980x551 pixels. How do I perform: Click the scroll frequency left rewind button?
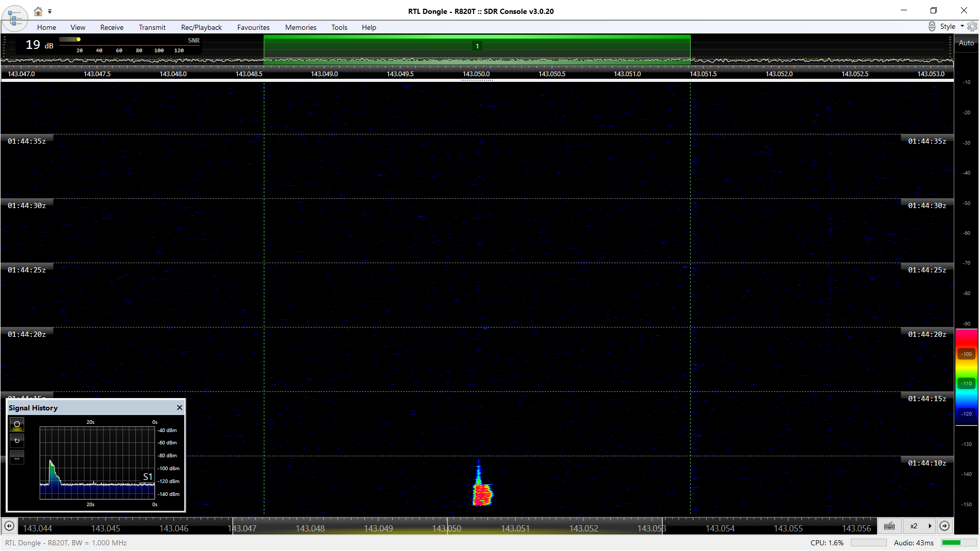9,526
